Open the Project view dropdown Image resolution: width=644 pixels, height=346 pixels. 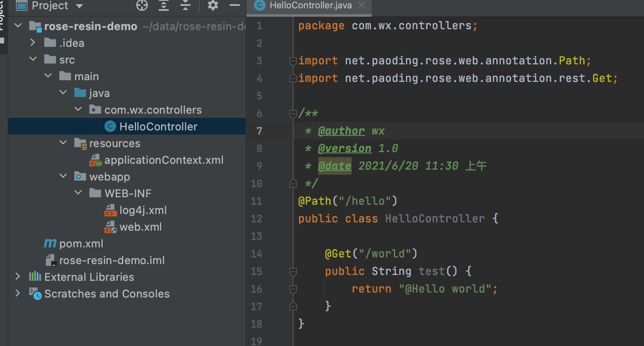[x=79, y=6]
